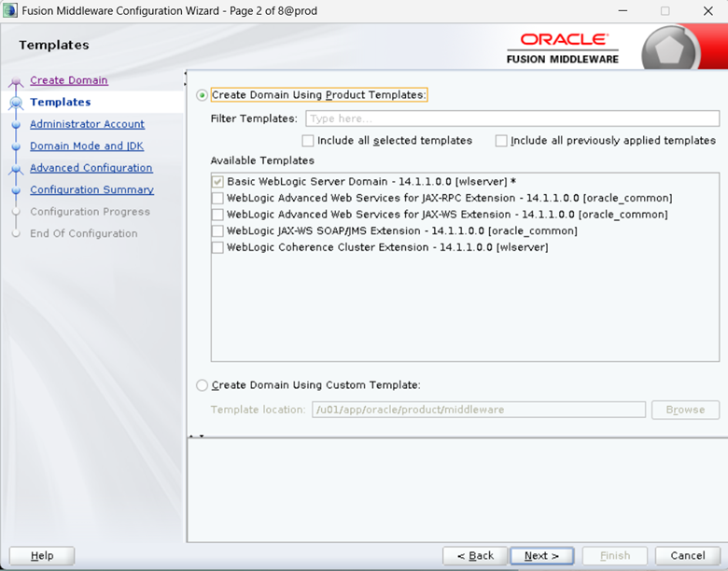Screen dimensions: 728x571
Task: Click the Oracle Fusion Middleware logo
Action: 563,49
